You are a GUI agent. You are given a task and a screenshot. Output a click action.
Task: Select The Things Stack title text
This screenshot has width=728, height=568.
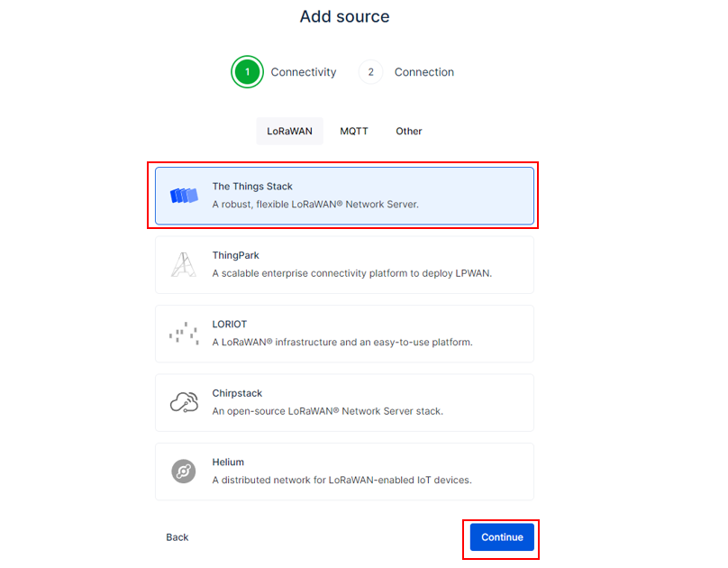point(252,187)
